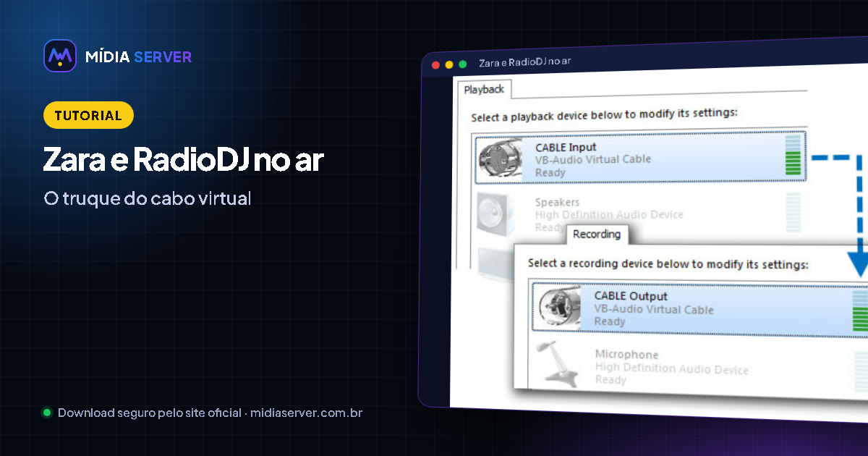Image resolution: width=868 pixels, height=456 pixels.
Task: Switch to the Recording tab
Action: 597,235
